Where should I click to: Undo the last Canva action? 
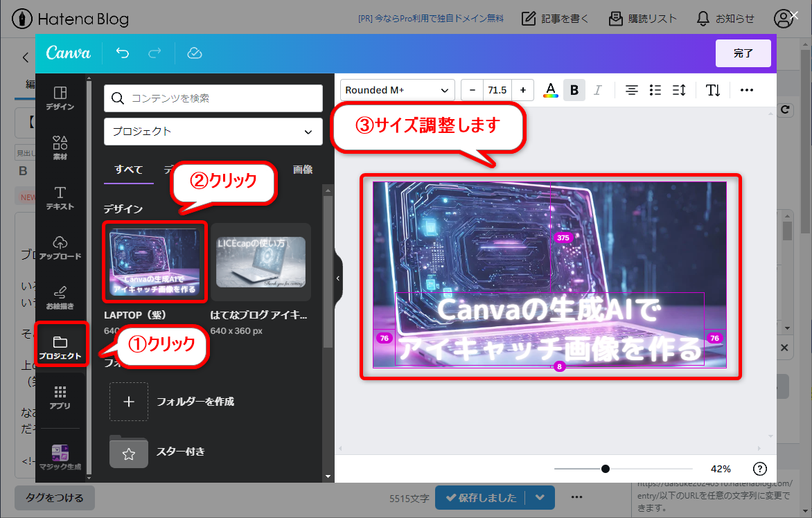coord(122,53)
